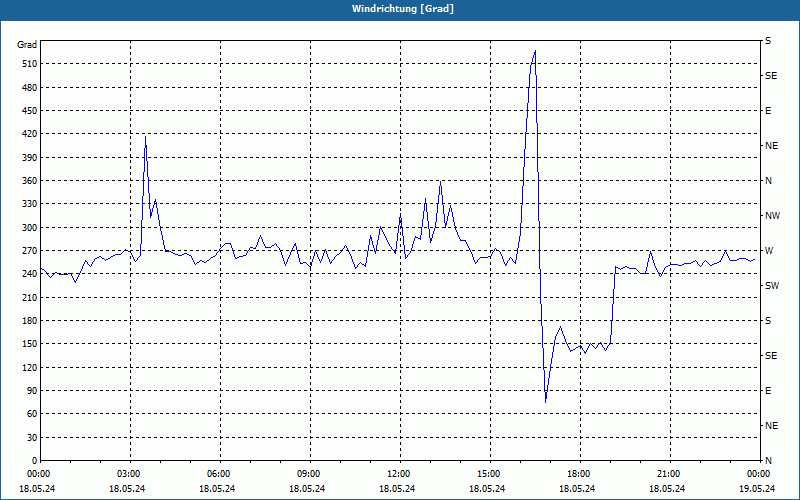Click the "12:00" time label
This screenshot has width=800, height=500.
point(401,474)
